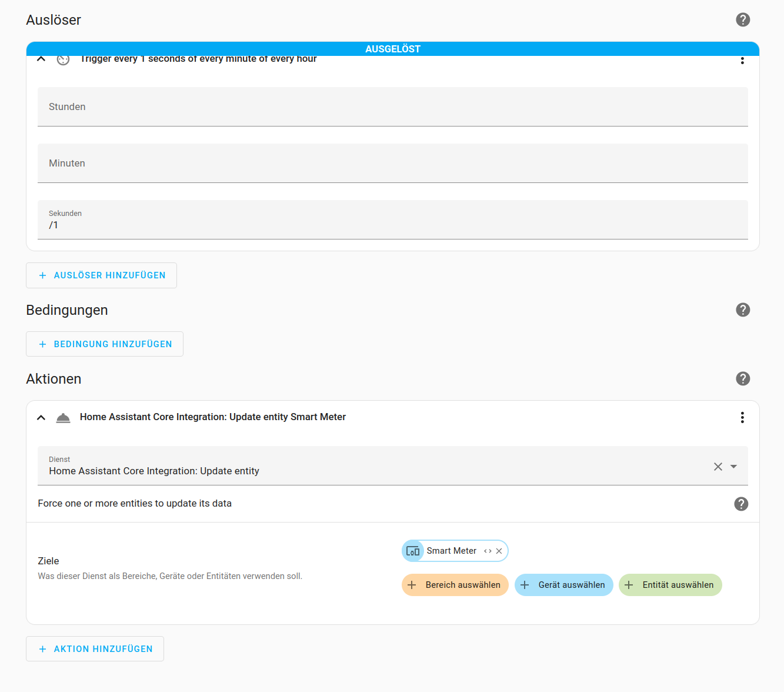
Task: Collapse the Update entity action card
Action: click(41, 417)
